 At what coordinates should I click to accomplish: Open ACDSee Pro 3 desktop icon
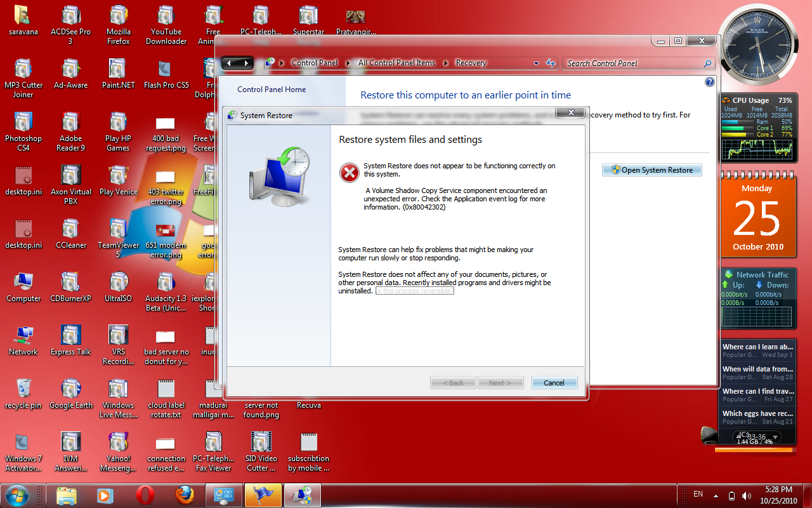[70, 25]
